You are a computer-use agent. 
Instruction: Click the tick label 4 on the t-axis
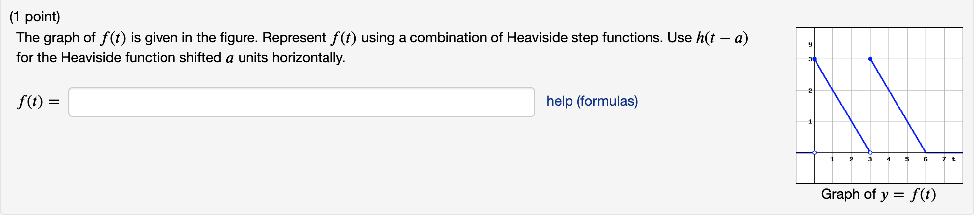(x=888, y=159)
